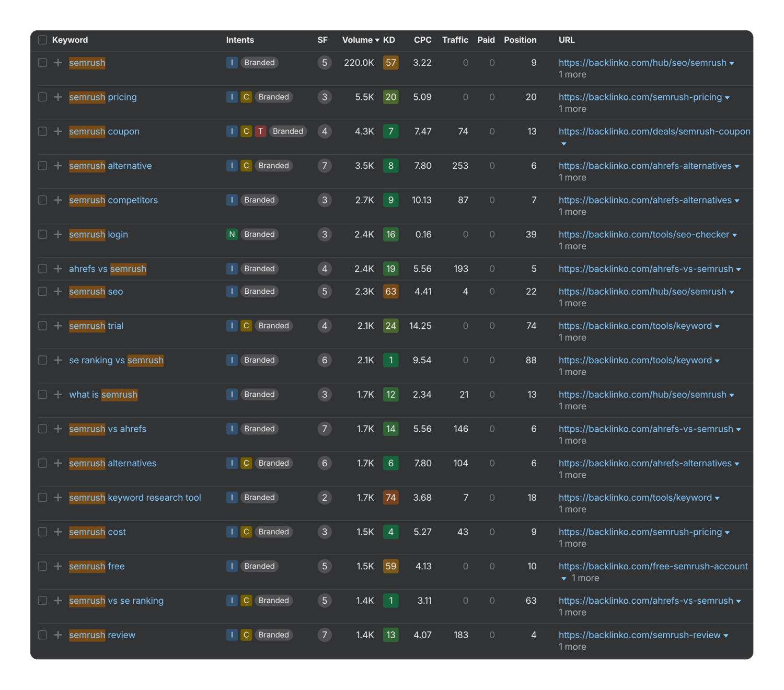The width and height of the screenshot is (784, 690).
Task: Click plus icon next to 'semrush login'
Action: [x=58, y=235]
